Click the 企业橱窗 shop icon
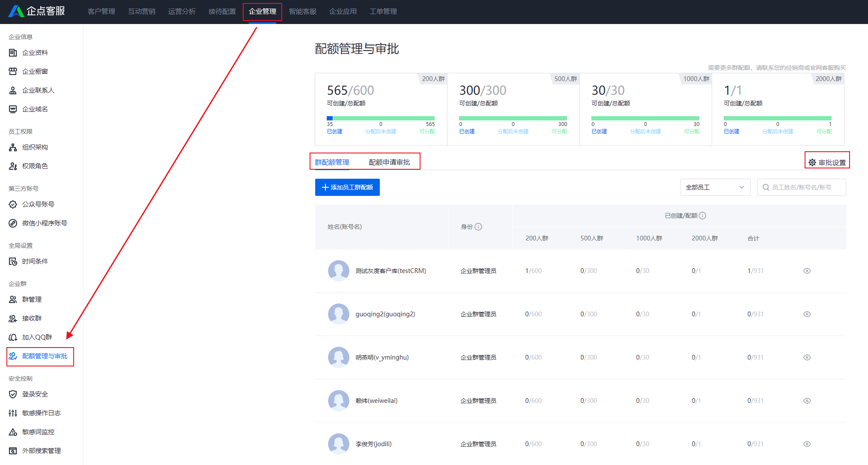The image size is (868, 465). [x=13, y=72]
